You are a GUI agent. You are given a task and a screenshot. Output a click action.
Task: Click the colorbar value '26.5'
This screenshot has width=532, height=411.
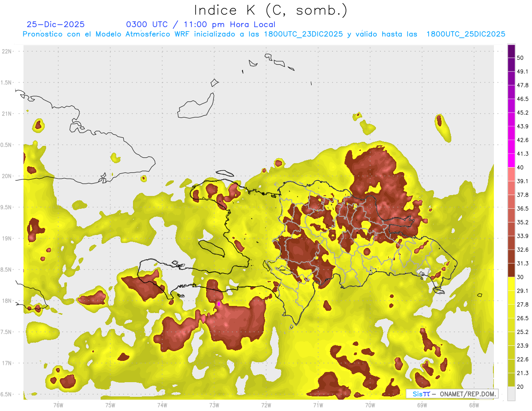coord(522,318)
